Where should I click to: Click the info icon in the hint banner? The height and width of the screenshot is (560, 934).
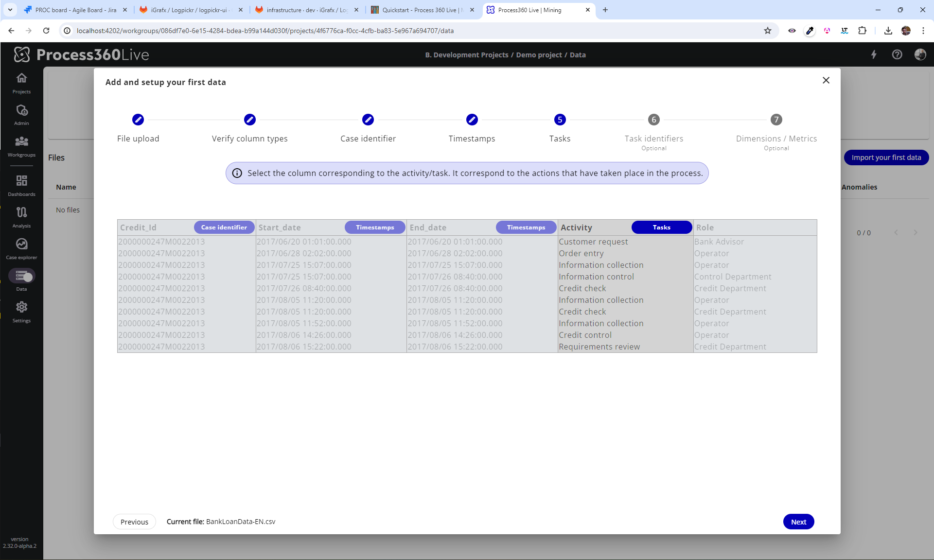coord(237,173)
